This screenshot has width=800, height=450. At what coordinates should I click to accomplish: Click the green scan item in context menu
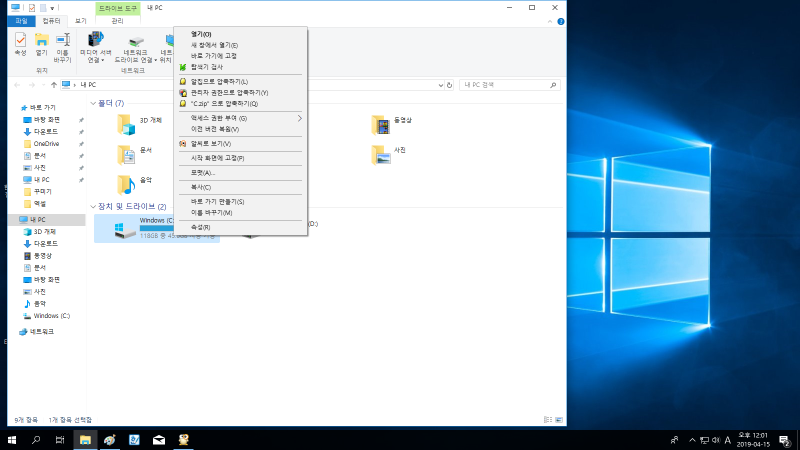point(240,67)
